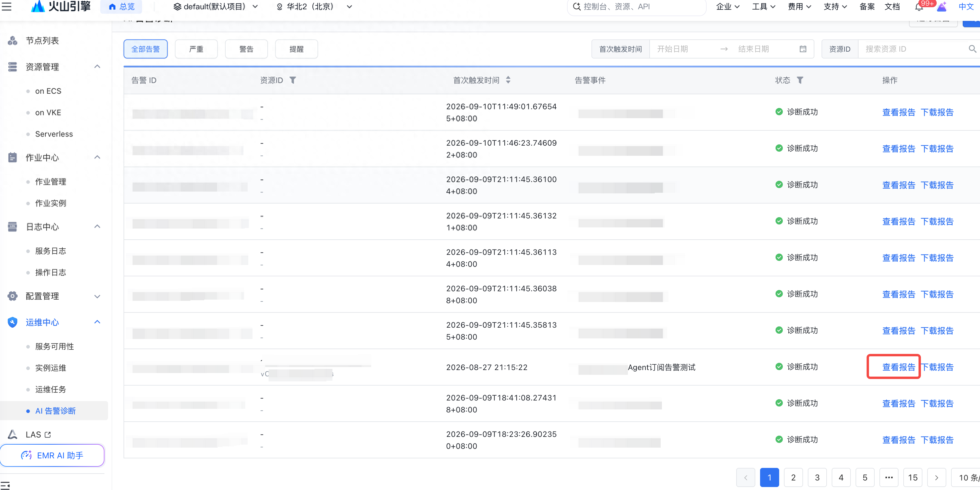Collapse the 资源管理 section
This screenshot has width=980, height=490.
click(97, 67)
